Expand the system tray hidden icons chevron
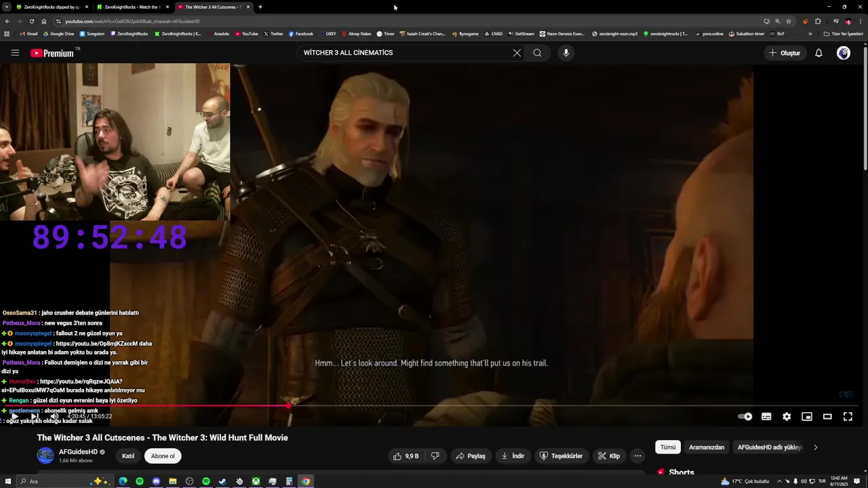Image resolution: width=868 pixels, height=488 pixels. click(779, 481)
